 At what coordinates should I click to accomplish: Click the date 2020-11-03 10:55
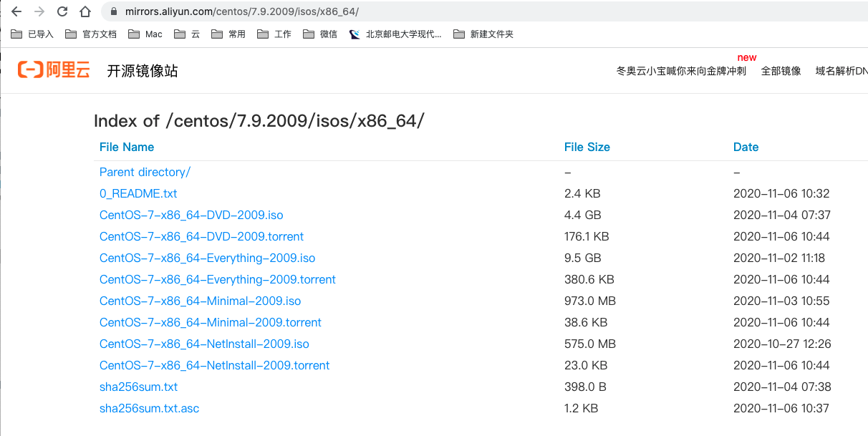click(781, 301)
